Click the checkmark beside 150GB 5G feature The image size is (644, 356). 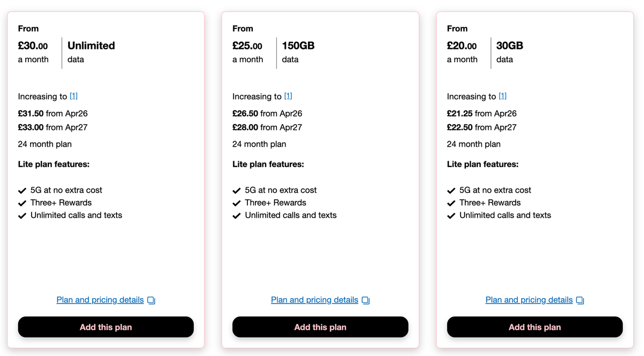pos(237,190)
